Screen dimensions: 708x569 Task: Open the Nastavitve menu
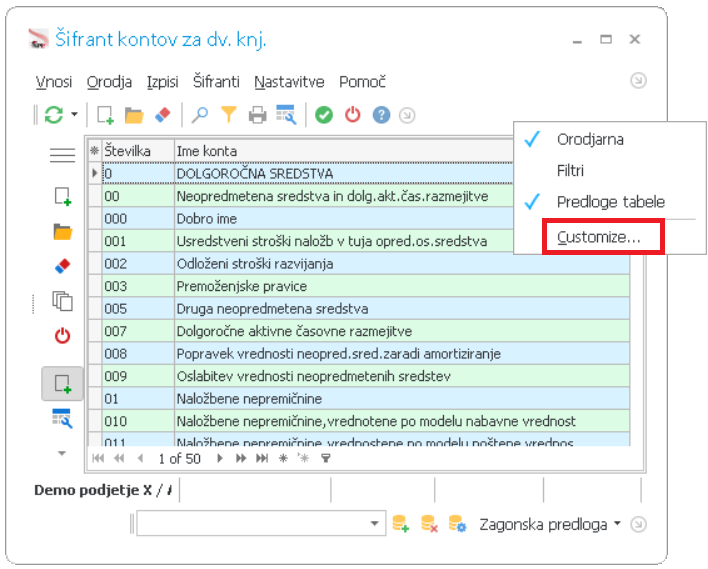pyautogui.click(x=290, y=82)
